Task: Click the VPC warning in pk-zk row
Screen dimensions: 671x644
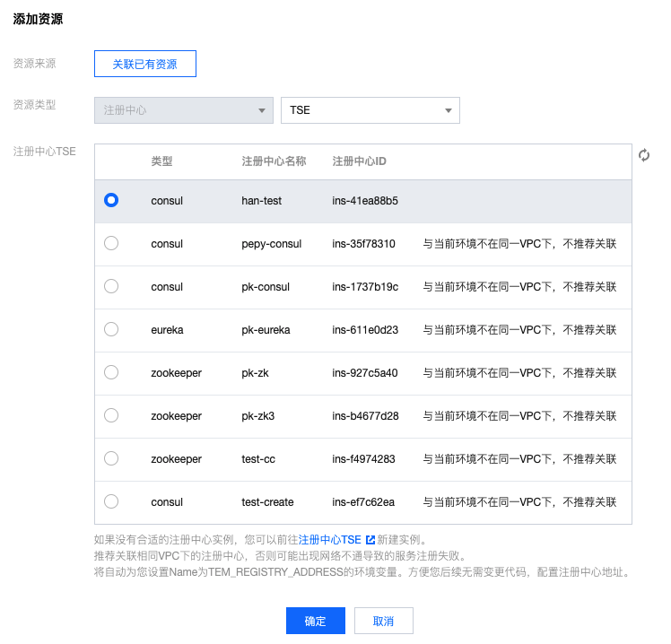Action: [519, 373]
